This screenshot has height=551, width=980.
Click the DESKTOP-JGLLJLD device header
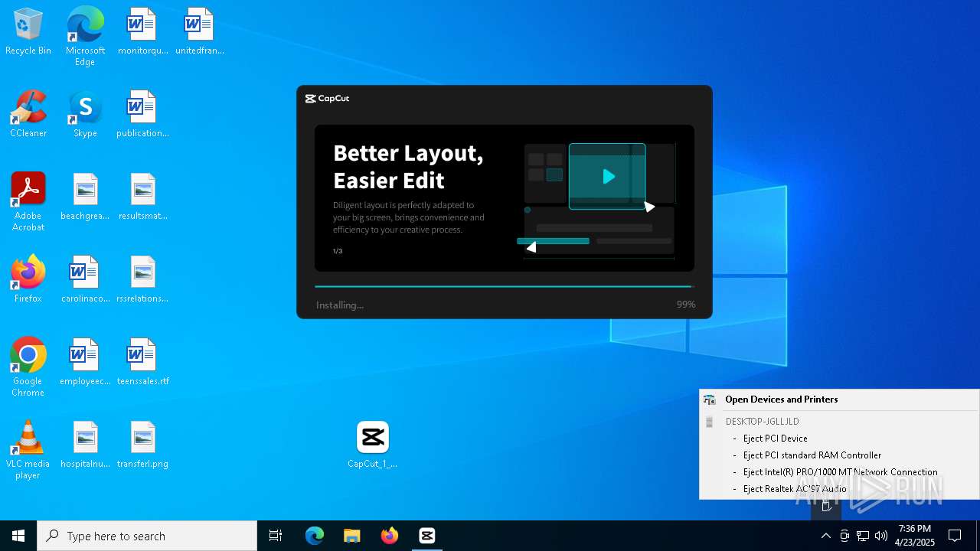coord(762,422)
